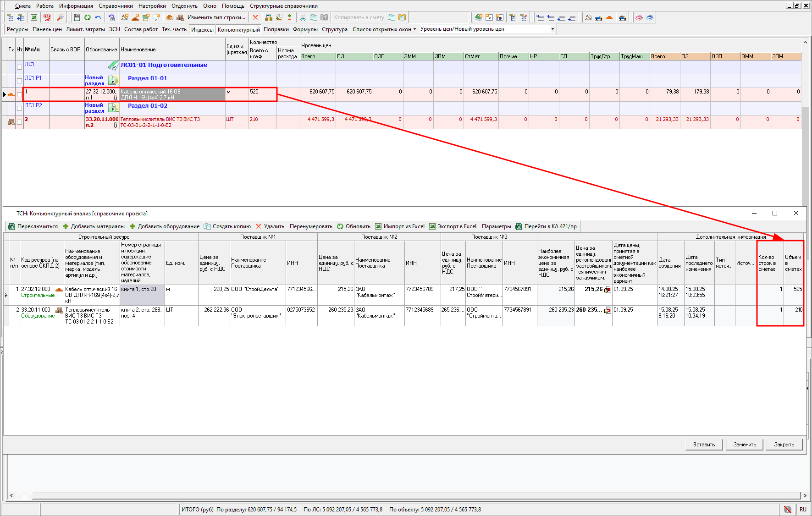Click the Excel export icon in the main toolbar
The height and width of the screenshot is (516, 812).
34,17
